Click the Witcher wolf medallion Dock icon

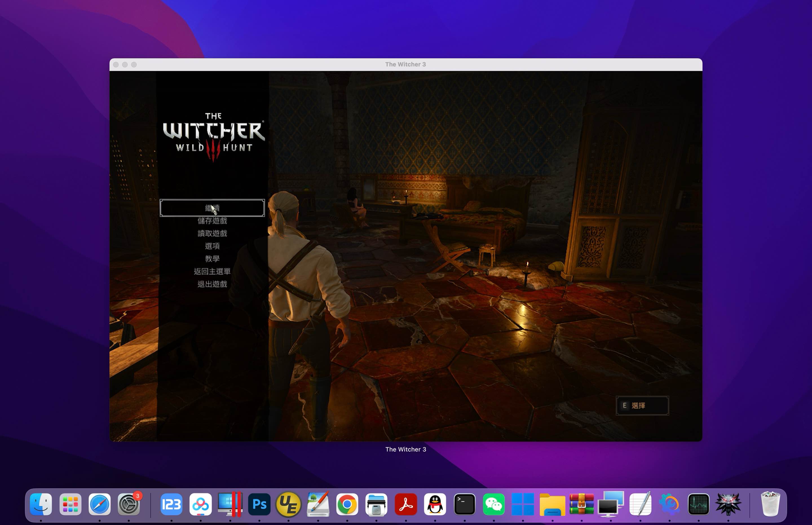(x=728, y=504)
